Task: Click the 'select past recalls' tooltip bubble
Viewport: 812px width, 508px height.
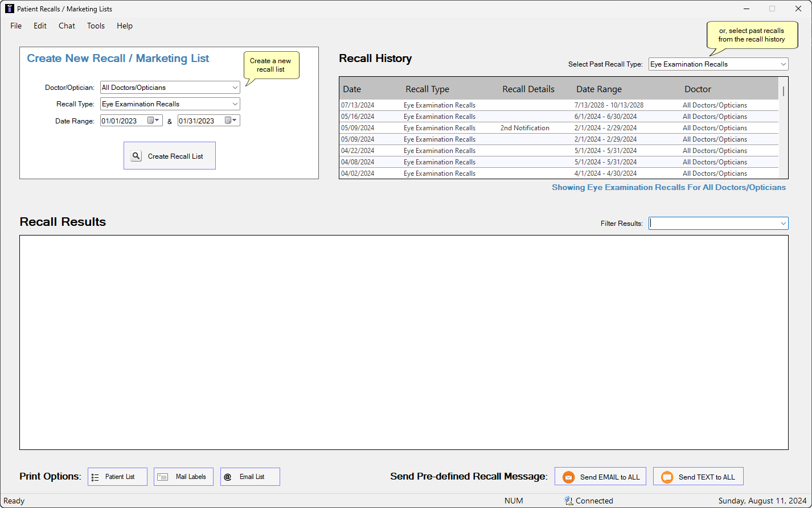Action: click(751, 35)
